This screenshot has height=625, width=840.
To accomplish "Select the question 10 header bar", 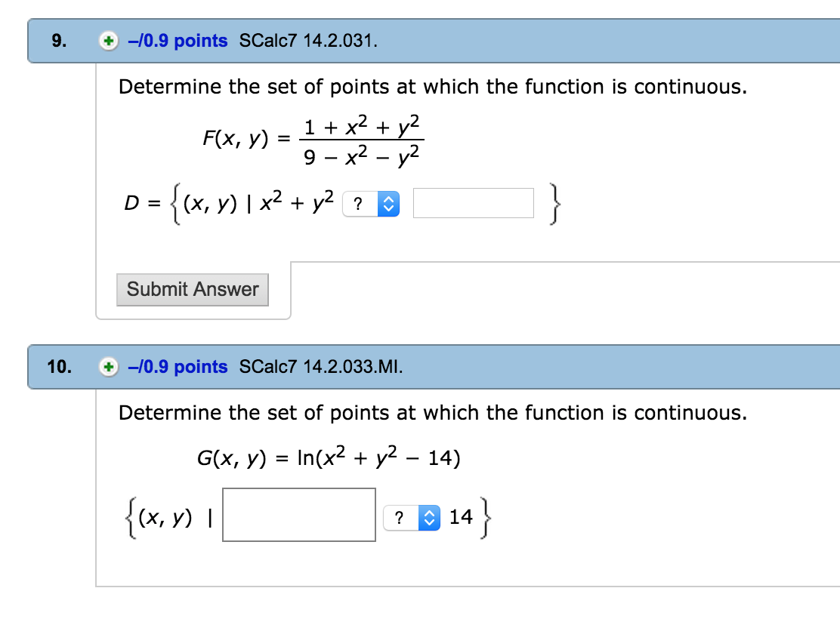I will 434,367.
